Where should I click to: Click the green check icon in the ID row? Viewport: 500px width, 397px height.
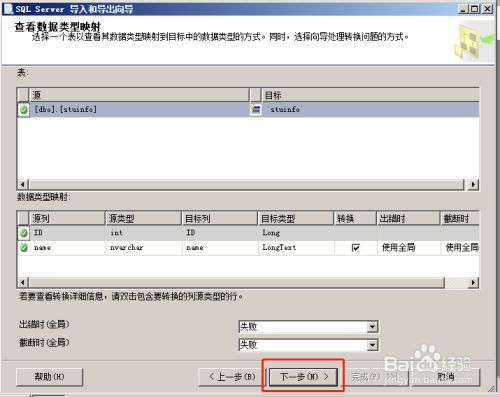pyautogui.click(x=24, y=233)
